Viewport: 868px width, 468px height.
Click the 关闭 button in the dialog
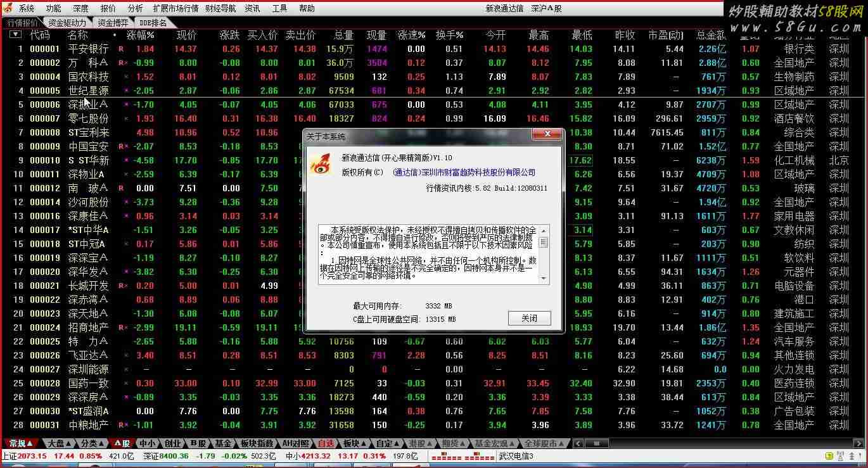click(529, 318)
